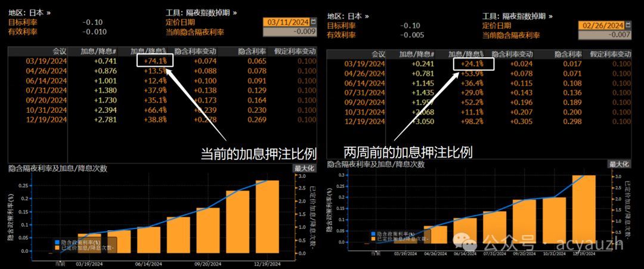Select the highlighted +74.1% cell
The width and height of the screenshot is (644, 269).
click(x=155, y=60)
